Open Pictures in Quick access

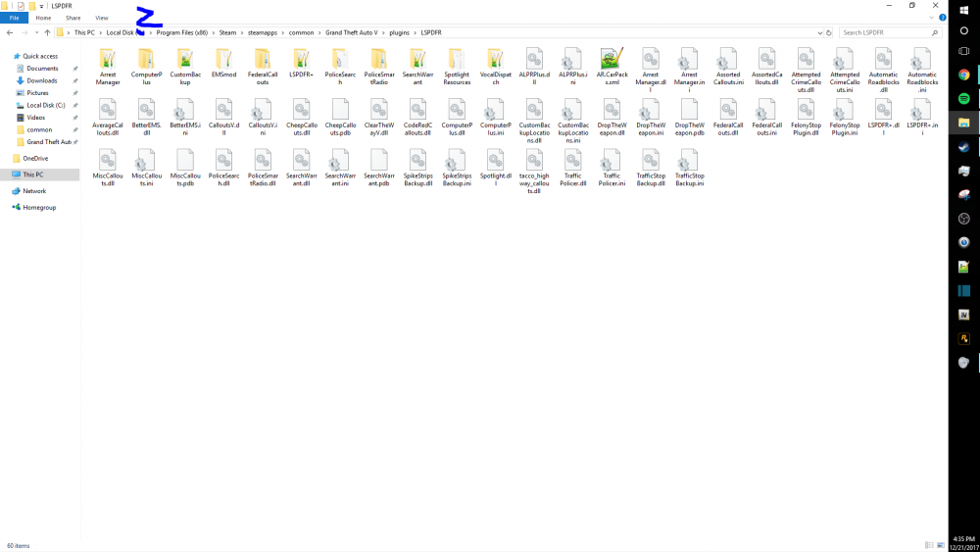pyautogui.click(x=37, y=92)
